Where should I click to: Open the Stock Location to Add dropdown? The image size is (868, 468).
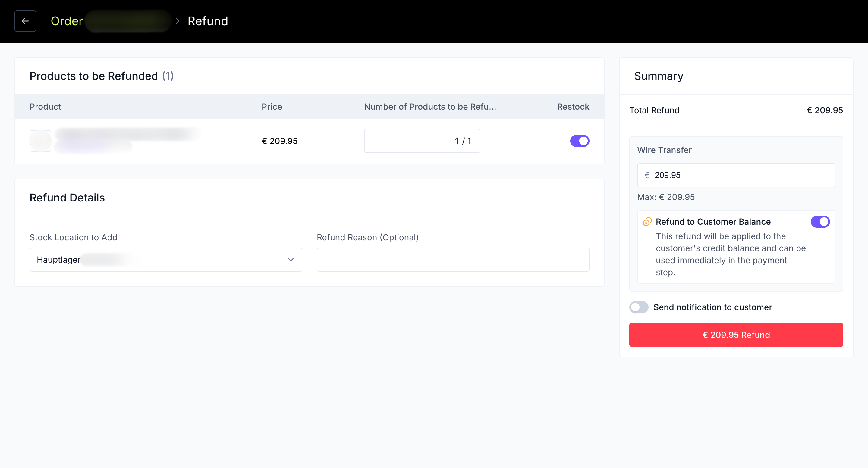click(165, 260)
